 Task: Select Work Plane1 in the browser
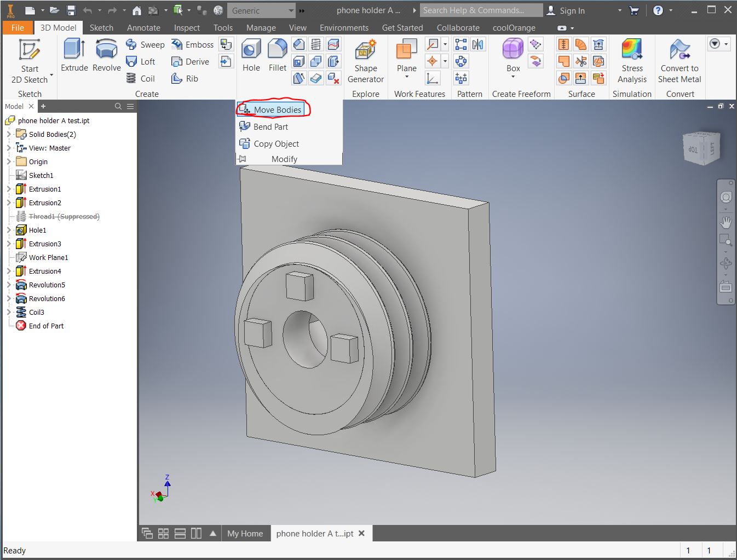tap(42, 257)
